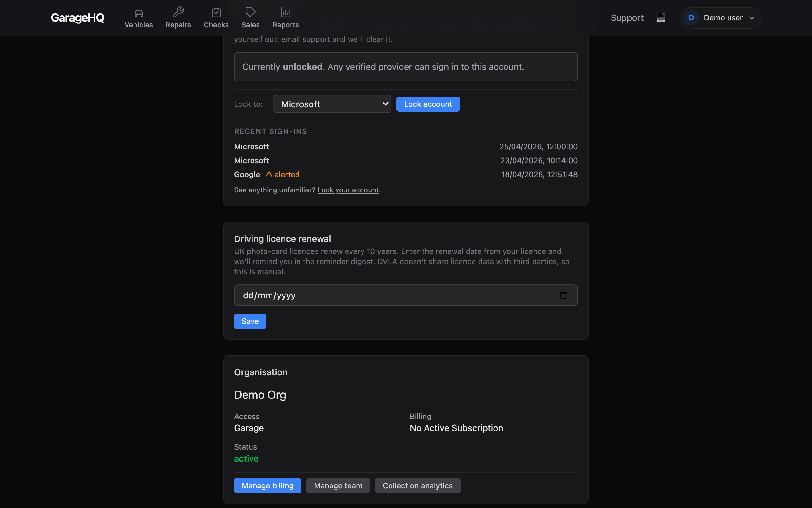Click sign-in time 18/04/2026, 12:51:48
The width and height of the screenshot is (812, 508).
tap(539, 174)
